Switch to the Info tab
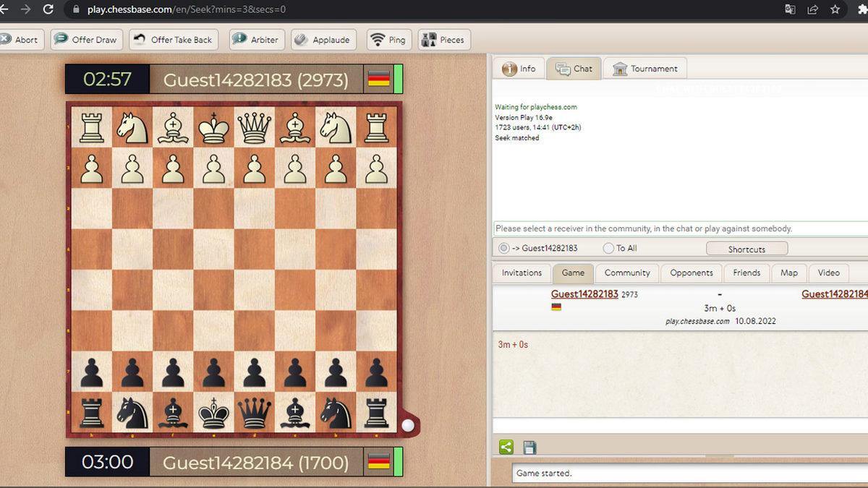 pos(519,69)
